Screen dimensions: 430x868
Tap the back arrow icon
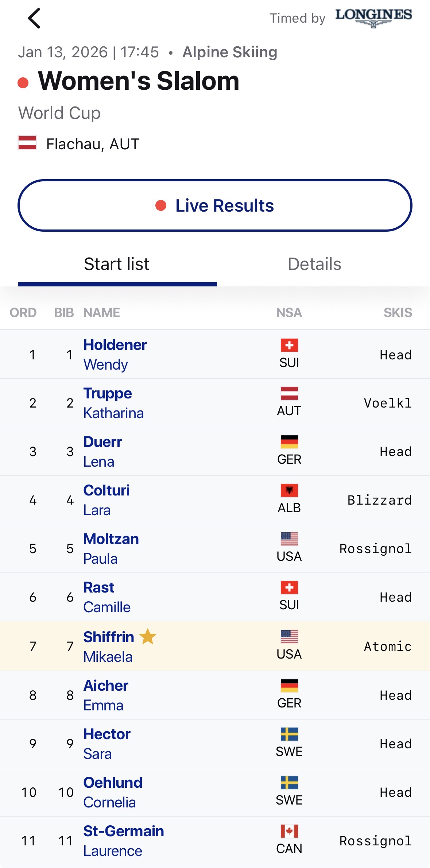(x=34, y=18)
